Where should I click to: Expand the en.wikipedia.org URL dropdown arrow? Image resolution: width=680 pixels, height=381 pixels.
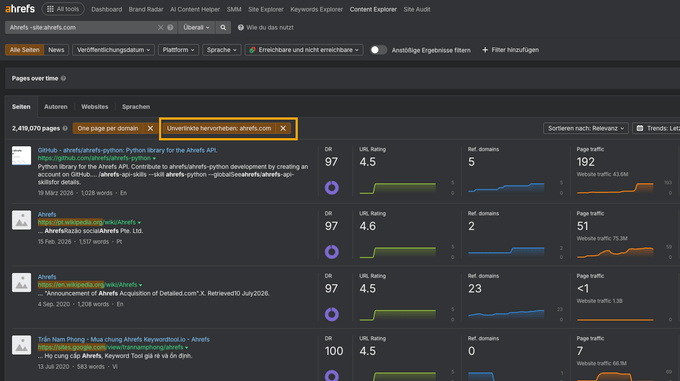pyautogui.click(x=141, y=285)
